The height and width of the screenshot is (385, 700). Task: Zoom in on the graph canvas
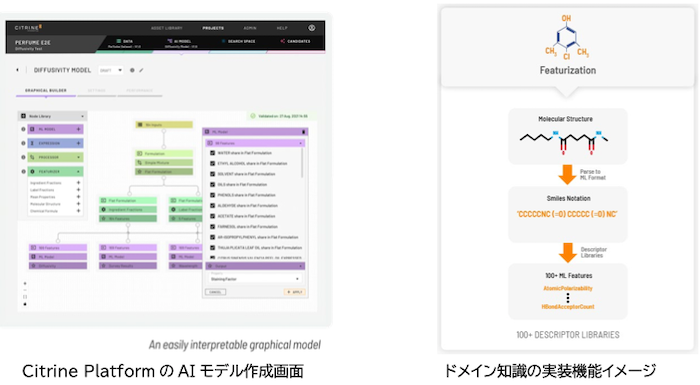[x=25, y=283]
